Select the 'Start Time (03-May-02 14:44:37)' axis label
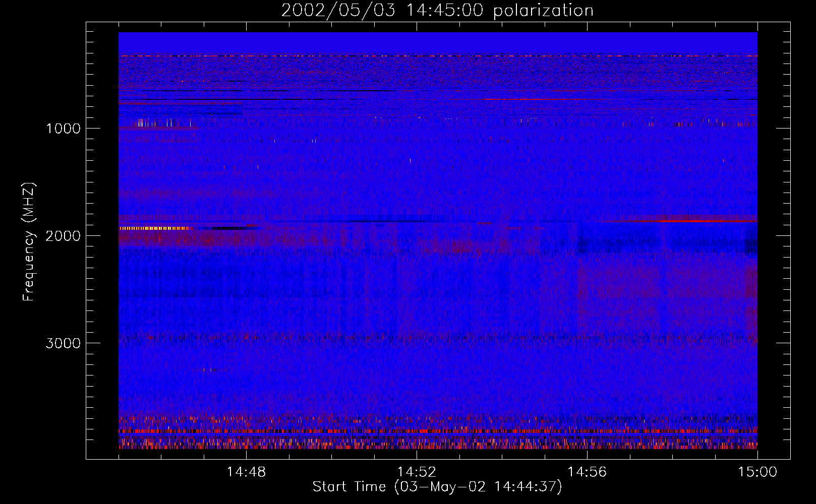Image resolution: width=816 pixels, height=504 pixels. tap(437, 487)
